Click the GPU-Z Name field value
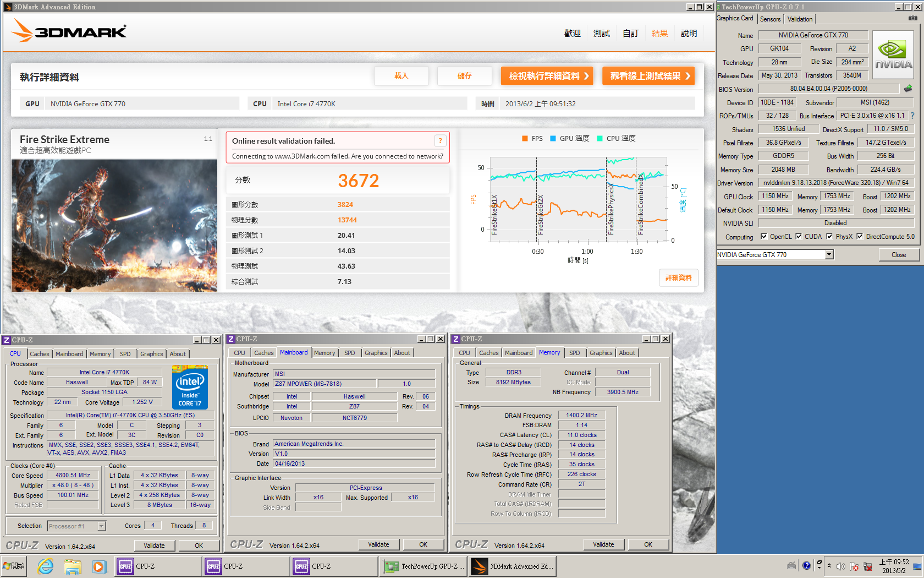Viewport: 924px width, 578px height. [813, 35]
